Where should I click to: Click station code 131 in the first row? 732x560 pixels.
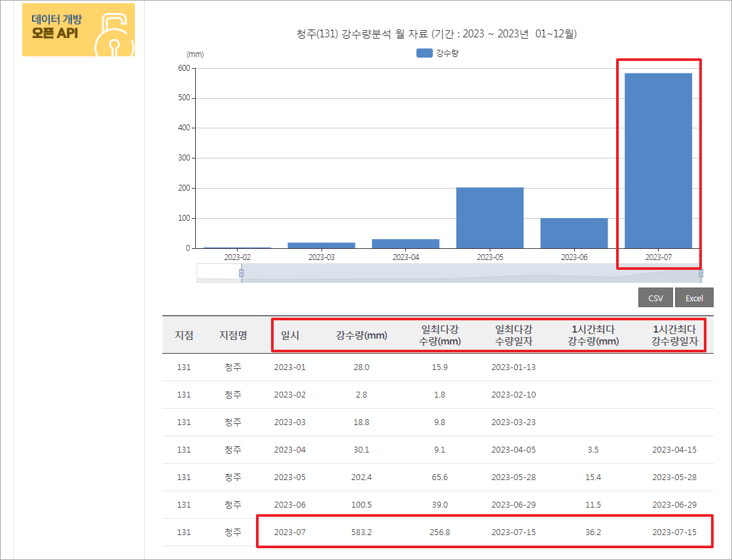pyautogui.click(x=183, y=367)
